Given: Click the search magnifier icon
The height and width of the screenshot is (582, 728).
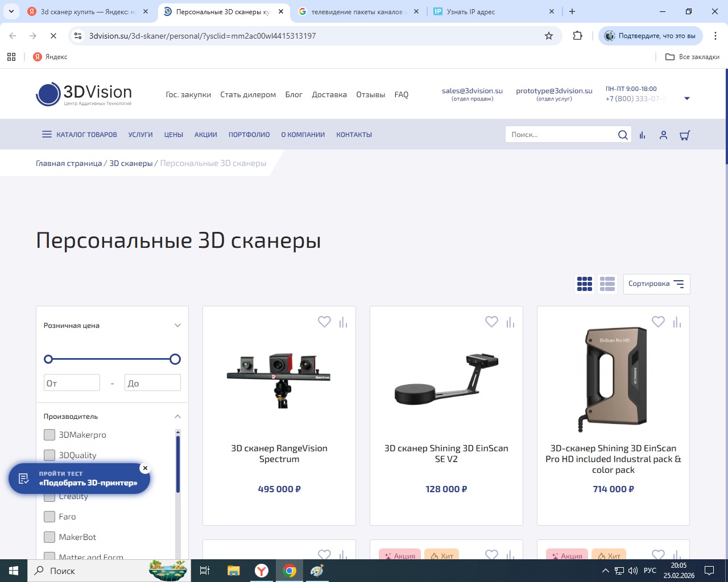Looking at the screenshot, I should 623,135.
